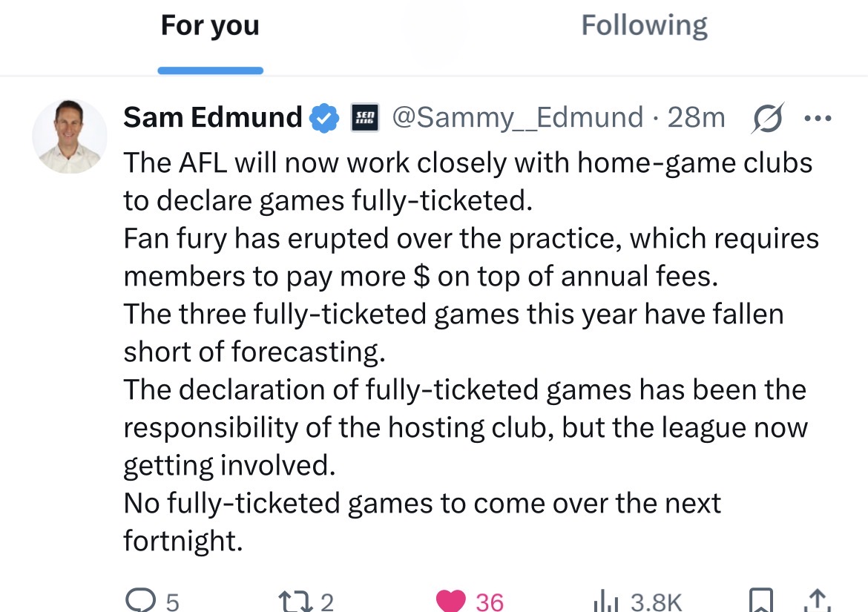Image resolution: width=868 pixels, height=612 pixels.
Task: Select the For you tab
Action: pyautogui.click(x=210, y=27)
